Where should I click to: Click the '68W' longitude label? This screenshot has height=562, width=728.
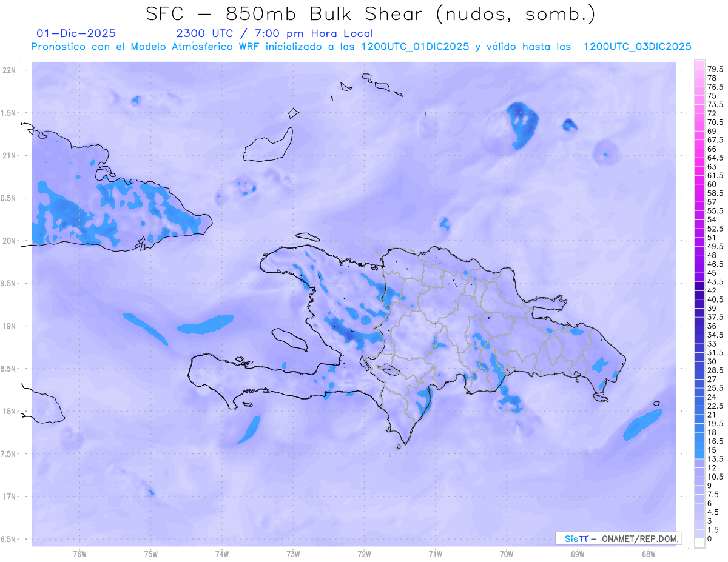649,554
